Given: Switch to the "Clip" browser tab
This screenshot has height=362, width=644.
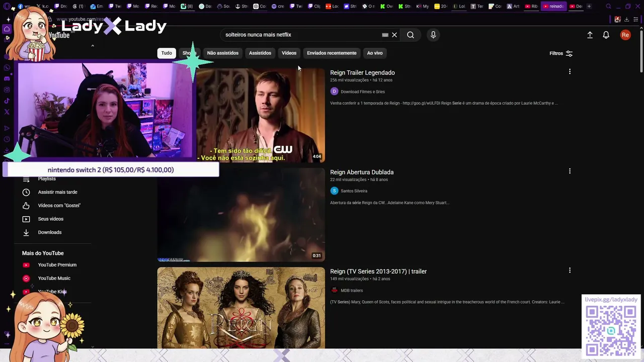Looking at the screenshot, I should (314, 7).
